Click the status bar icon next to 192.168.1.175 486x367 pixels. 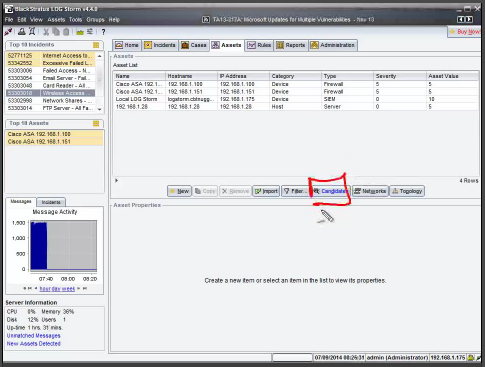tap(471, 358)
